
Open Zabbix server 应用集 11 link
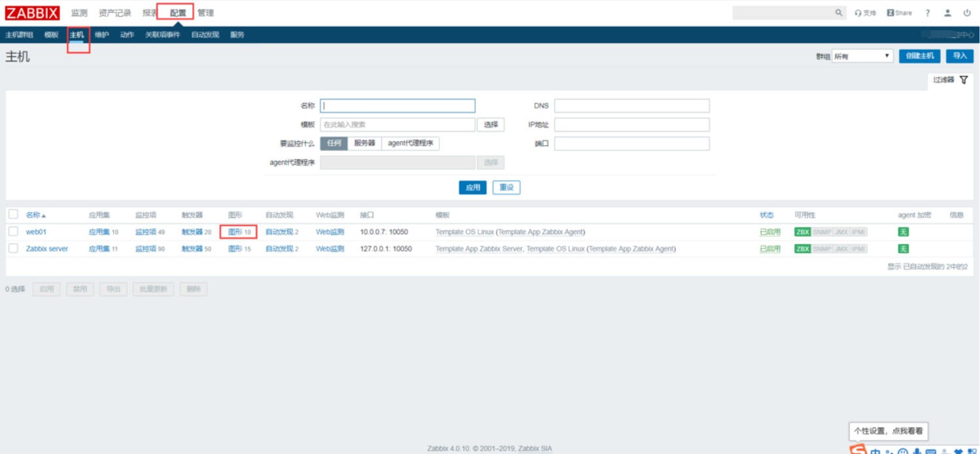[x=103, y=249]
